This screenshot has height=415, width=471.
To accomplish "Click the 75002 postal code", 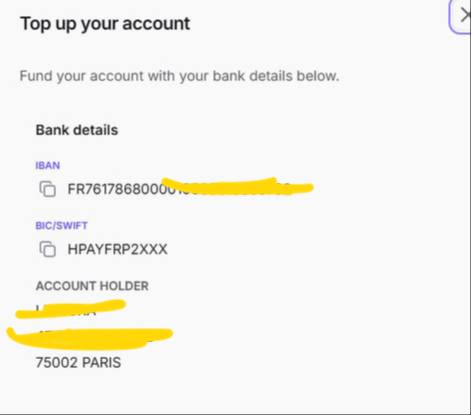I will click(57, 363).
